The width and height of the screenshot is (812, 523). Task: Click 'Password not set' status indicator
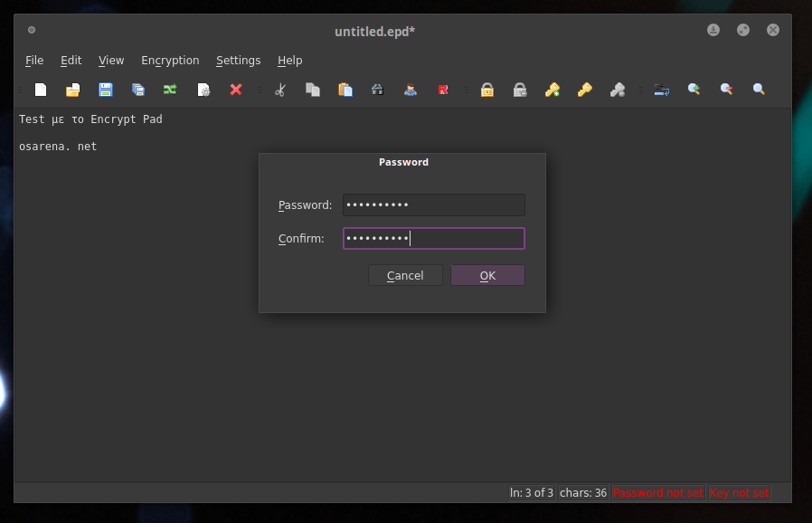[658, 492]
